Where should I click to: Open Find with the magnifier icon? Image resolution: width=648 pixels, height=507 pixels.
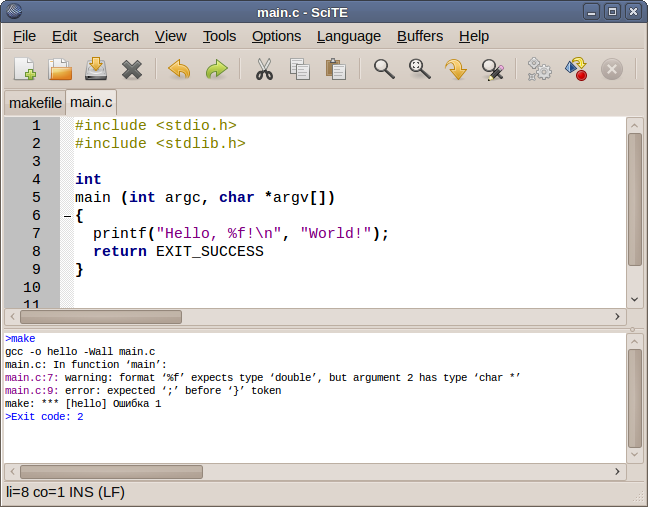pyautogui.click(x=384, y=69)
